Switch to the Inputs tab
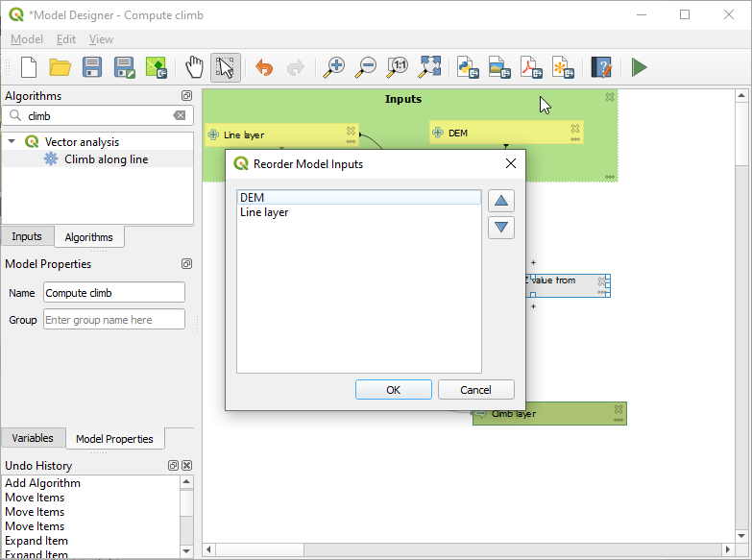This screenshot has height=560, width=752. coord(27,236)
